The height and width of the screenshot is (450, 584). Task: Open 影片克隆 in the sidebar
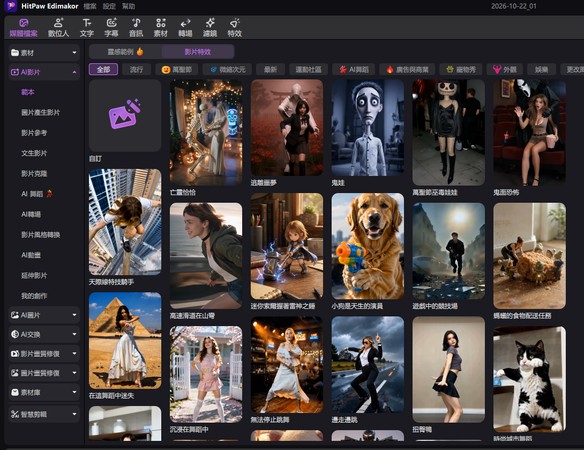coord(34,174)
